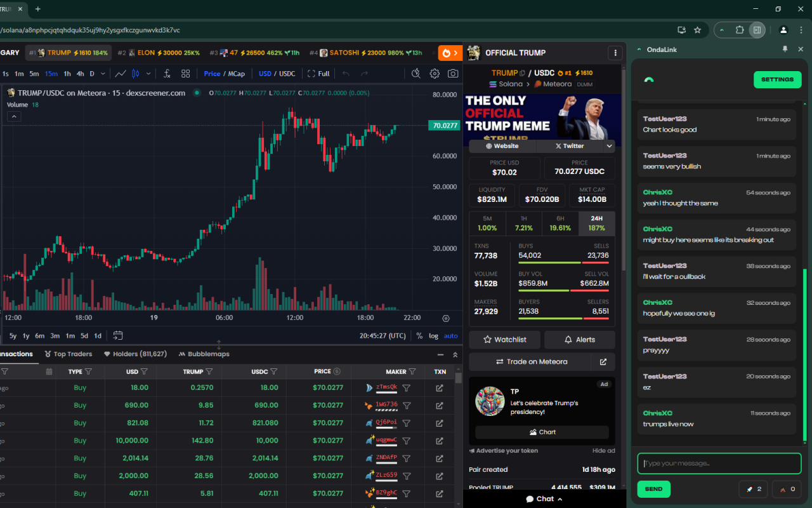The width and height of the screenshot is (812, 508).
Task: Toggle auto scale on chart
Action: click(x=450, y=336)
